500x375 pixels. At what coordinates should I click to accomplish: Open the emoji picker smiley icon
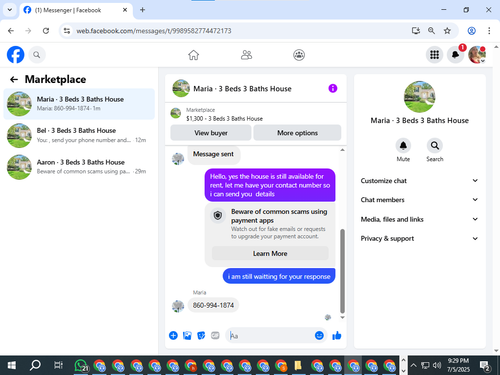pyautogui.click(x=319, y=335)
